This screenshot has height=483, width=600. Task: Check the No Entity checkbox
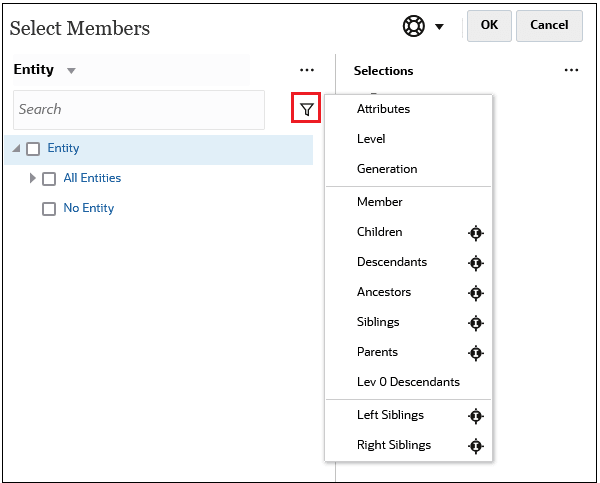point(49,209)
